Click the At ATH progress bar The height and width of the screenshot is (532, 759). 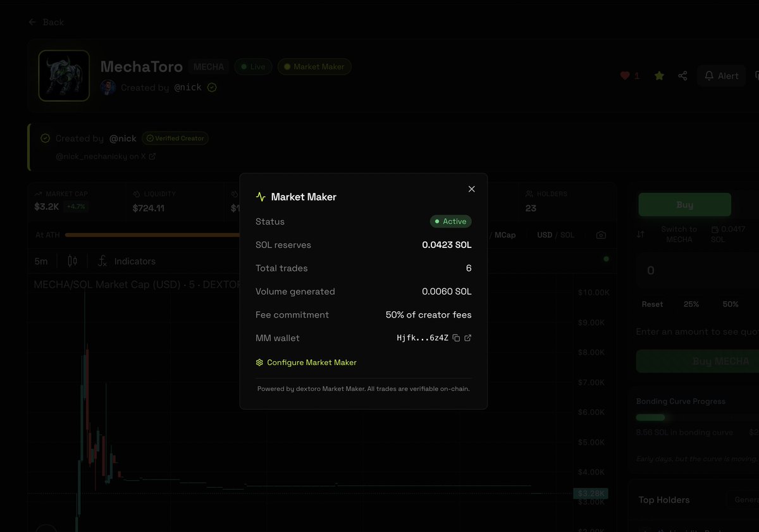[152, 235]
